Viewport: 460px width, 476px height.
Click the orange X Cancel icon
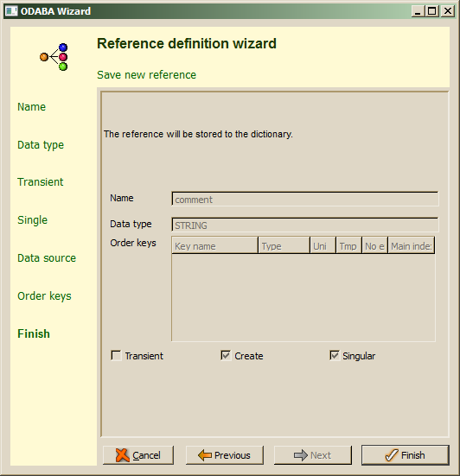coord(123,455)
